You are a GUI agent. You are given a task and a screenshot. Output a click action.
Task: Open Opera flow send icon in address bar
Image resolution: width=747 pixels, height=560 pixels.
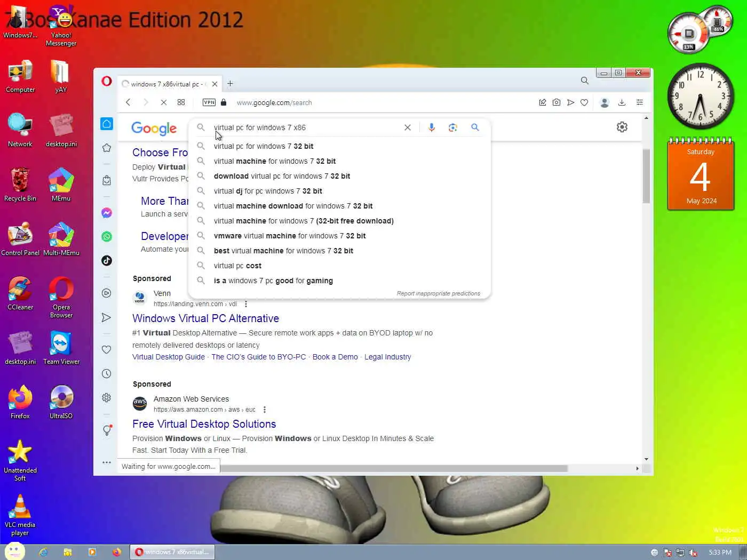point(570,102)
